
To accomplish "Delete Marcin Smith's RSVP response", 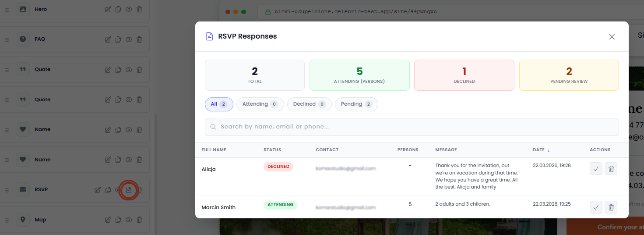I will pos(611,207).
